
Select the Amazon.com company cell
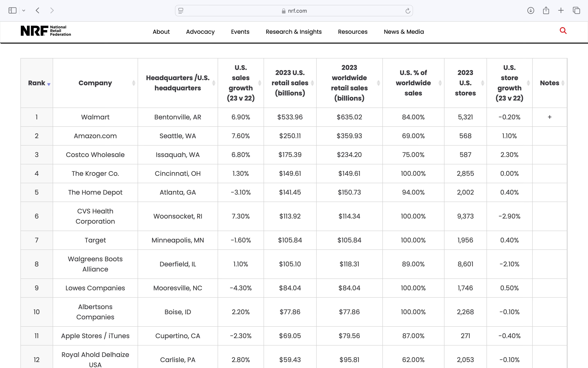tap(95, 136)
